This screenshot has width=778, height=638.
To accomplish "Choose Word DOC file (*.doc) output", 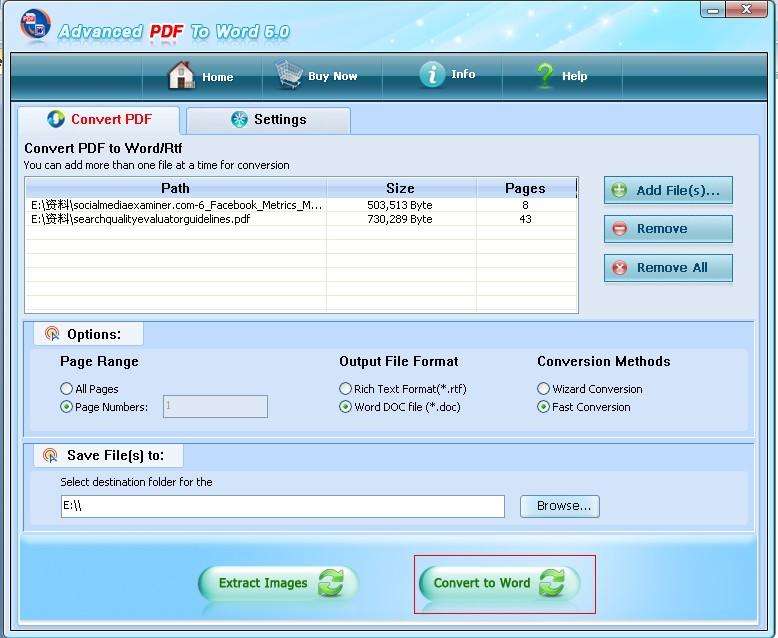I will point(345,407).
